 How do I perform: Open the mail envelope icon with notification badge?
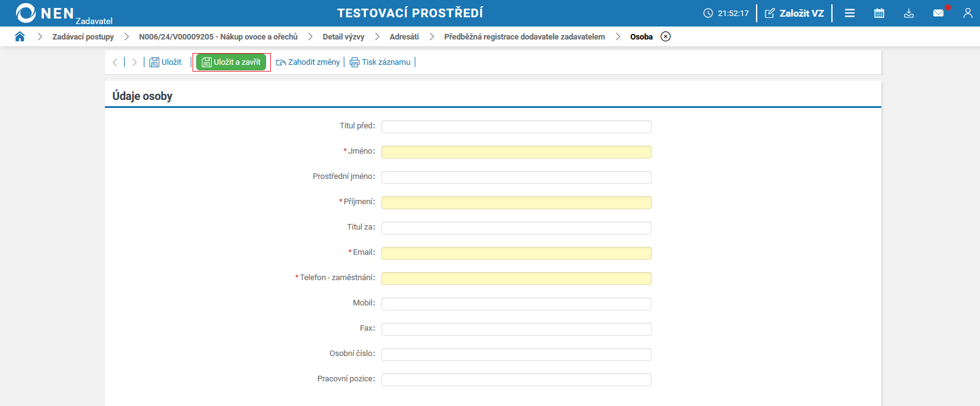click(x=938, y=12)
